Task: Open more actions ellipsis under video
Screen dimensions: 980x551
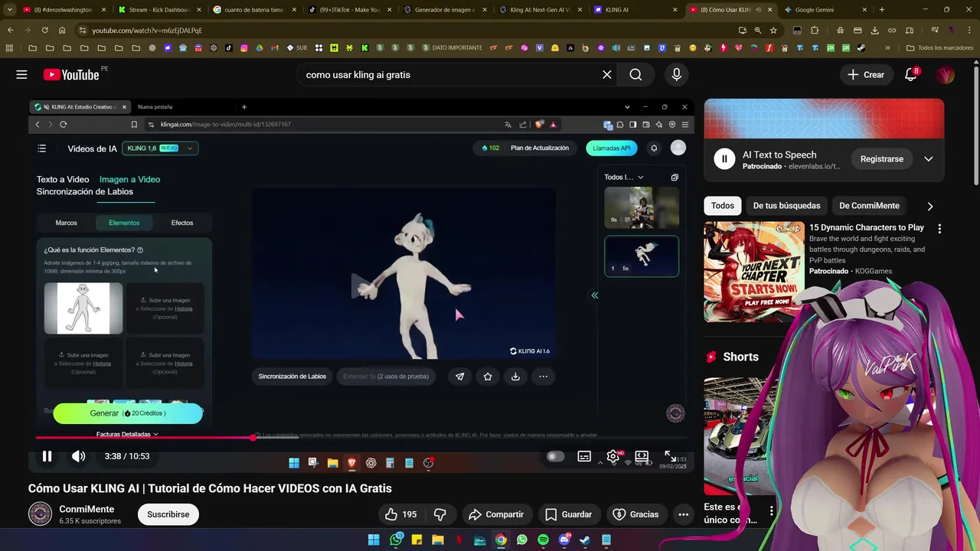Action: [683, 514]
